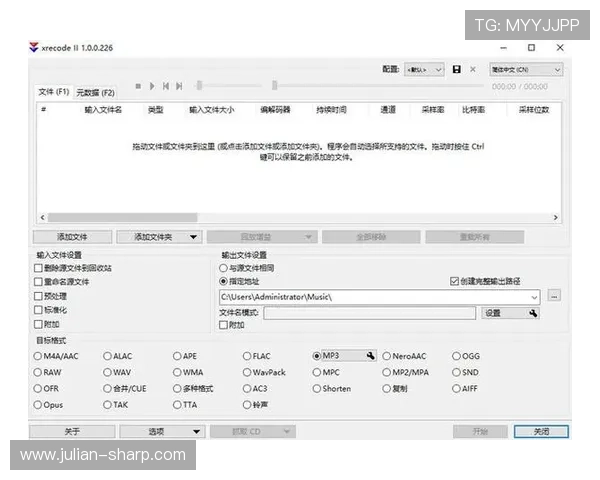600x480 pixels.
Task: Click the 添加文件 button
Action: [72, 237]
